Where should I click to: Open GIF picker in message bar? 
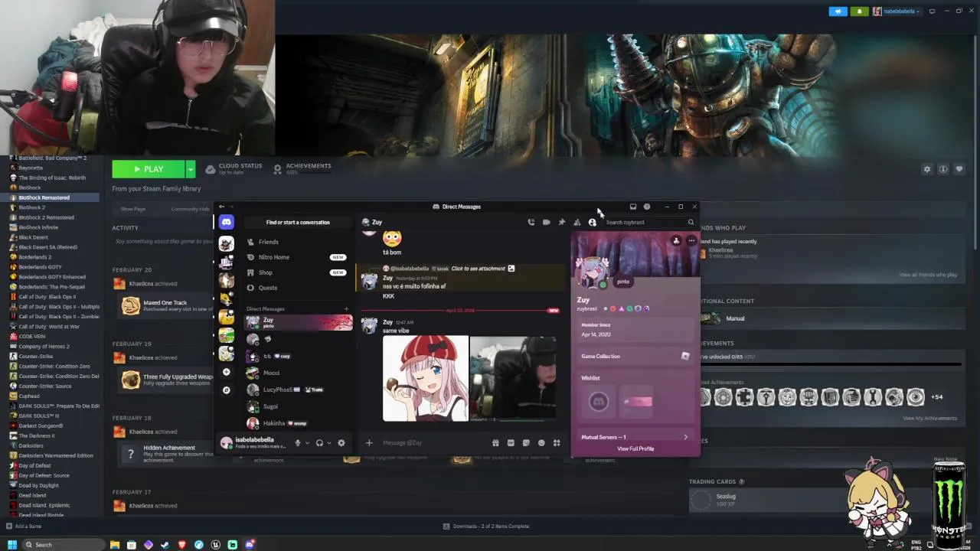[x=511, y=443]
